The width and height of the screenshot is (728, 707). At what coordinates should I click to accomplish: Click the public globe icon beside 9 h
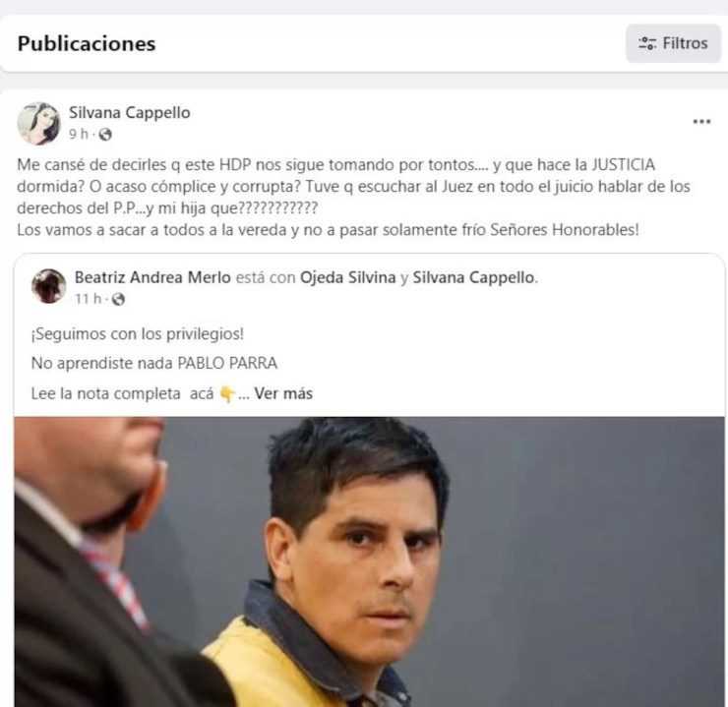105,134
